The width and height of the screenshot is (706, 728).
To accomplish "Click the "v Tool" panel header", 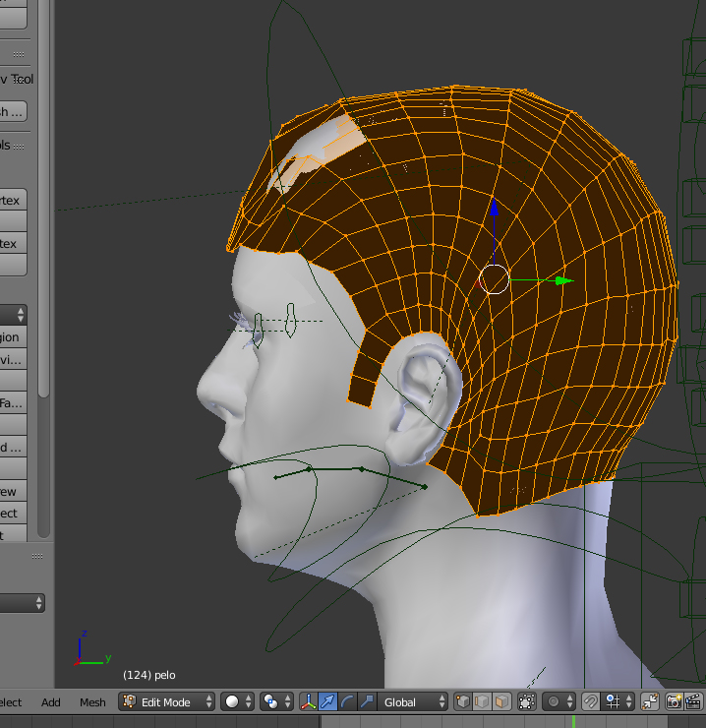I will [x=17, y=80].
